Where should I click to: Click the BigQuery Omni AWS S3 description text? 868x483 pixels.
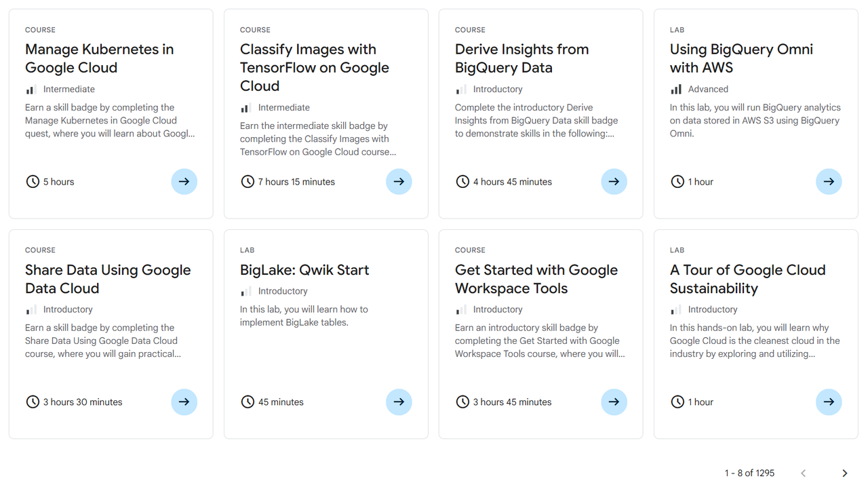point(755,121)
